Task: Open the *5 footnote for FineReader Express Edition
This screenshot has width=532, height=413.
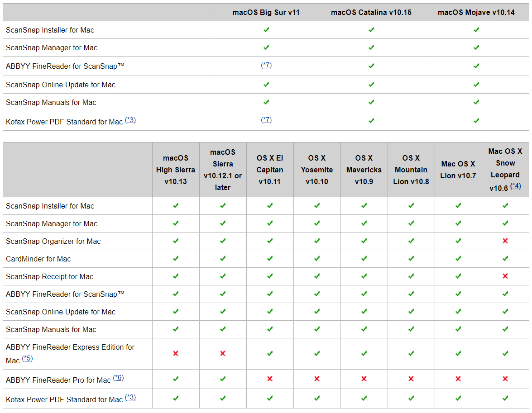Action: pyautogui.click(x=27, y=359)
